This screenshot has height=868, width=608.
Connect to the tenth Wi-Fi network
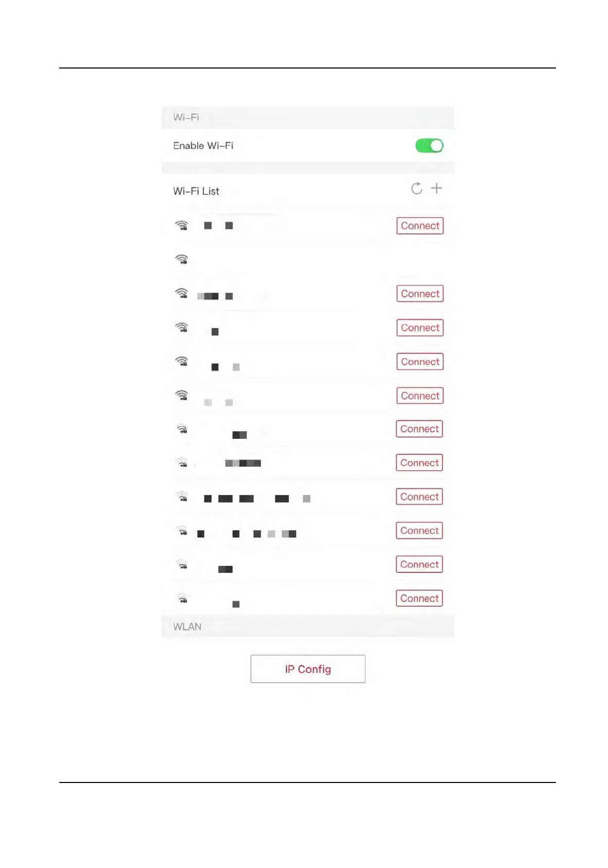(419, 531)
